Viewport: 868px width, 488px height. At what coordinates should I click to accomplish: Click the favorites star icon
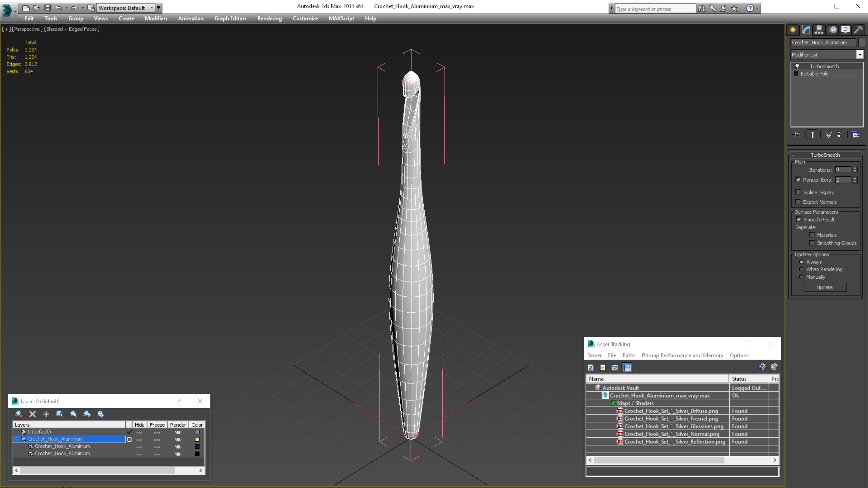click(734, 8)
